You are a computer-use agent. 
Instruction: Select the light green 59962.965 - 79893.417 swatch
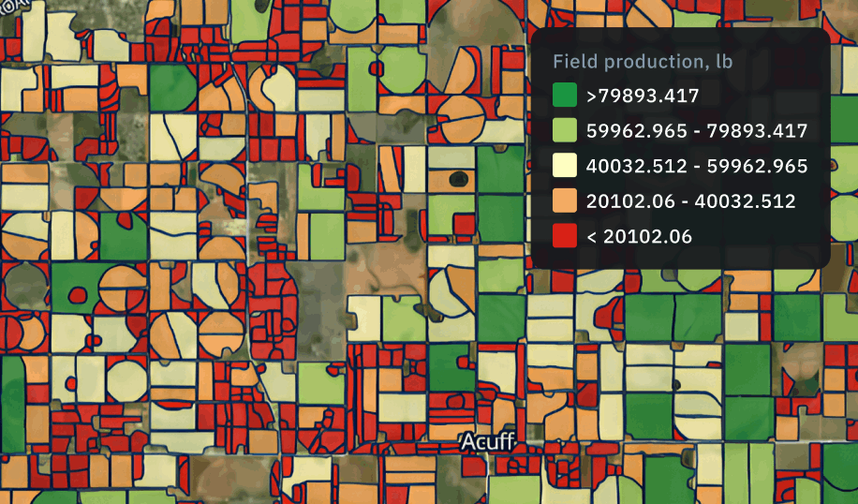coord(564,130)
